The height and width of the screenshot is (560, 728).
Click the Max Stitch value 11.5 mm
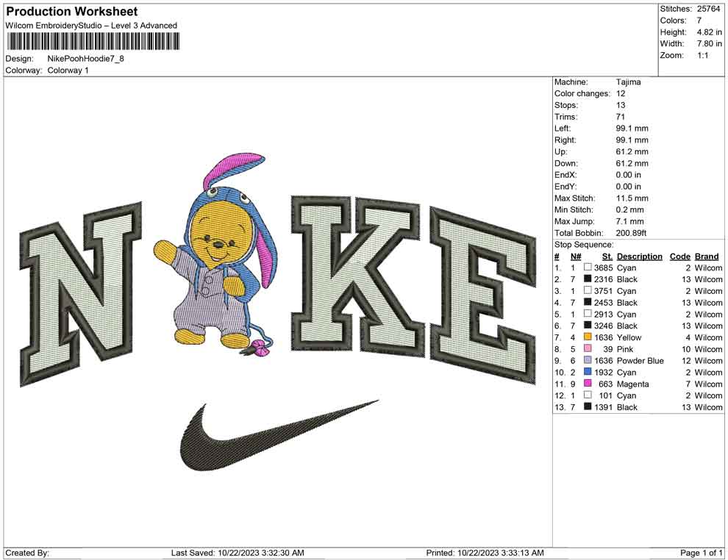pyautogui.click(x=632, y=198)
